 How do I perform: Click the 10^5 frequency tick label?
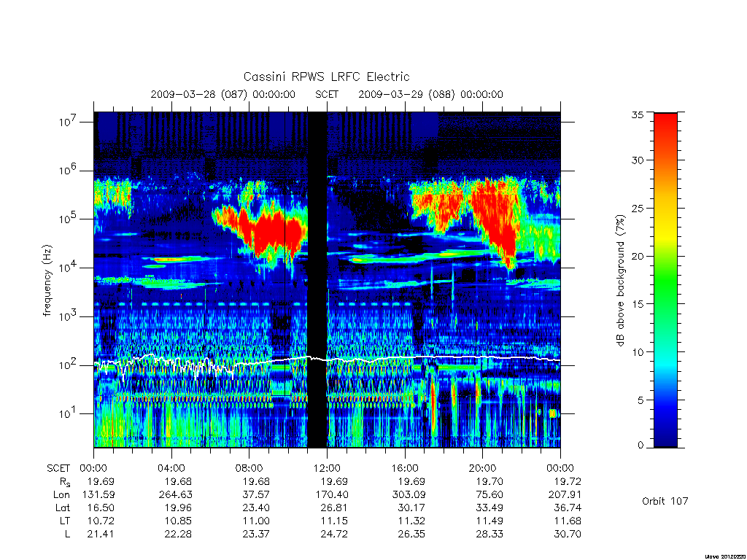(69, 218)
